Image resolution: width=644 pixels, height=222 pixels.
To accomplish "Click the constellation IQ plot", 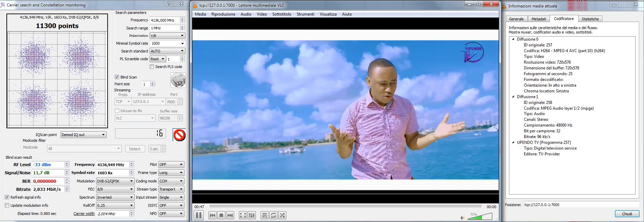I will [x=57, y=80].
